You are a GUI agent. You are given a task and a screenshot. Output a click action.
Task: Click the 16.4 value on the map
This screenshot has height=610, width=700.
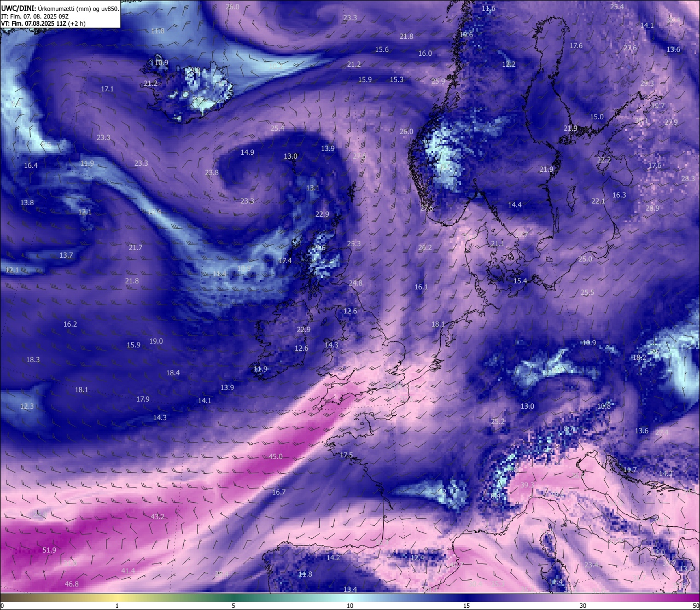click(x=31, y=166)
